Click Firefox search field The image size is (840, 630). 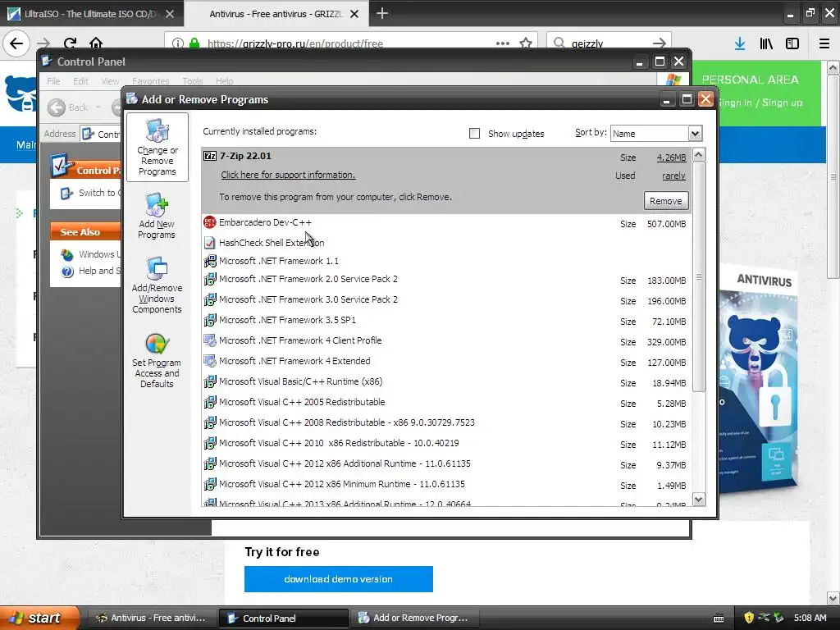pos(609,43)
